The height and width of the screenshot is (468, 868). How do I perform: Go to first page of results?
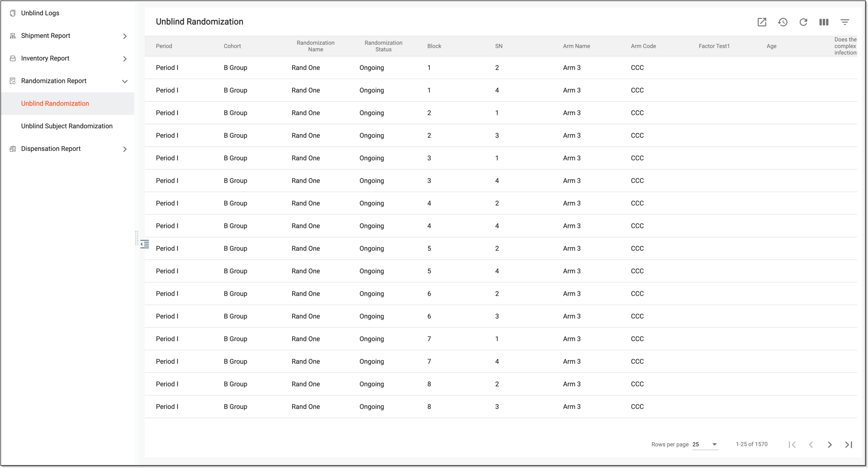[792, 444]
